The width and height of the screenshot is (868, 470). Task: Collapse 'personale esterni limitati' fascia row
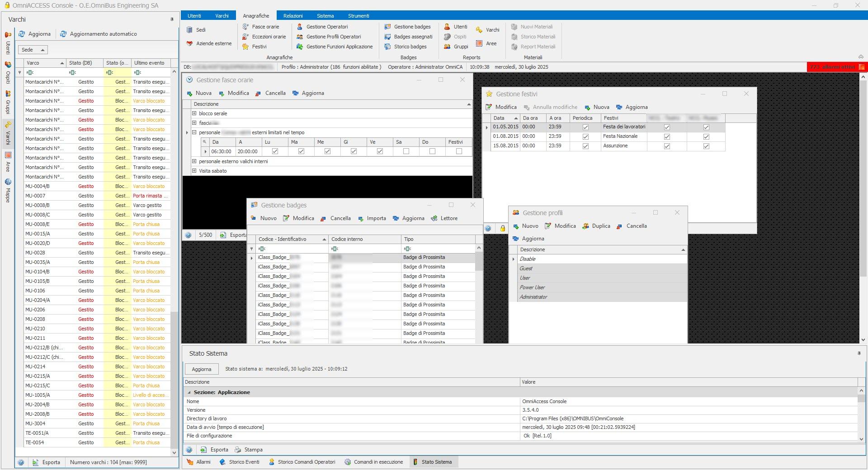pos(194,132)
